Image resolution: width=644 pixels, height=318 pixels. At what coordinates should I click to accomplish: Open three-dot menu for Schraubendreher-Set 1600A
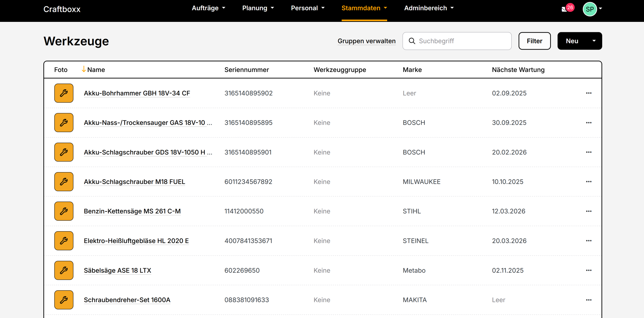[x=589, y=300]
